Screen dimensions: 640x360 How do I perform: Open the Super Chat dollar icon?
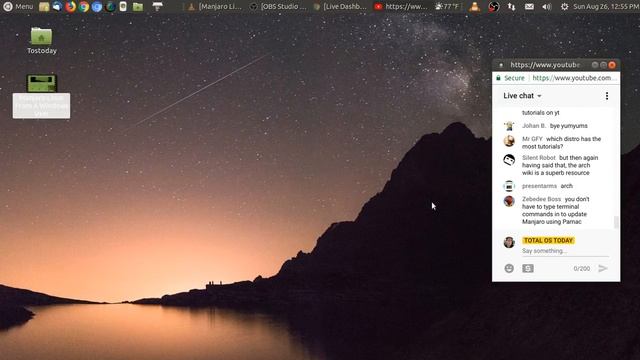click(528, 268)
